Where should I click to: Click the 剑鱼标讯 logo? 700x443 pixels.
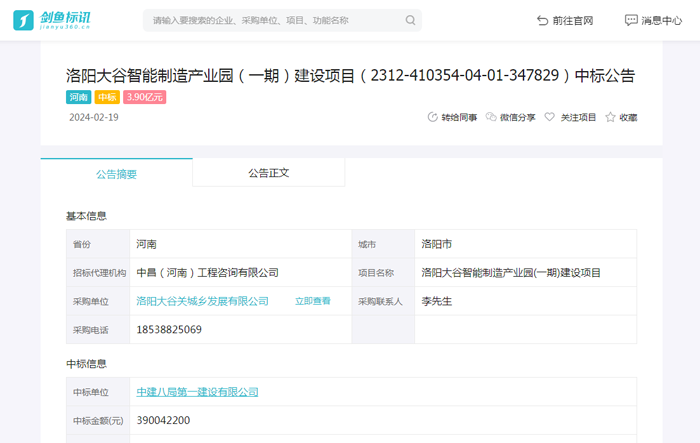coord(64,20)
